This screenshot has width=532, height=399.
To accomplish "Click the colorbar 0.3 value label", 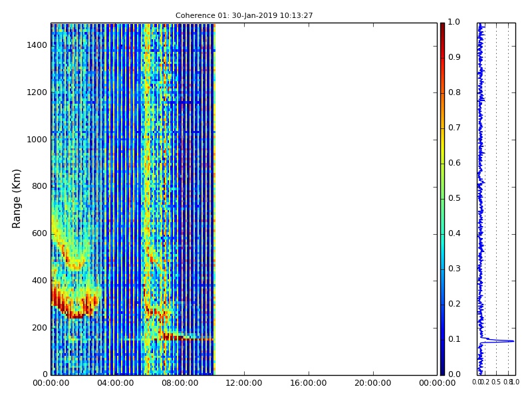I will coord(454,269).
